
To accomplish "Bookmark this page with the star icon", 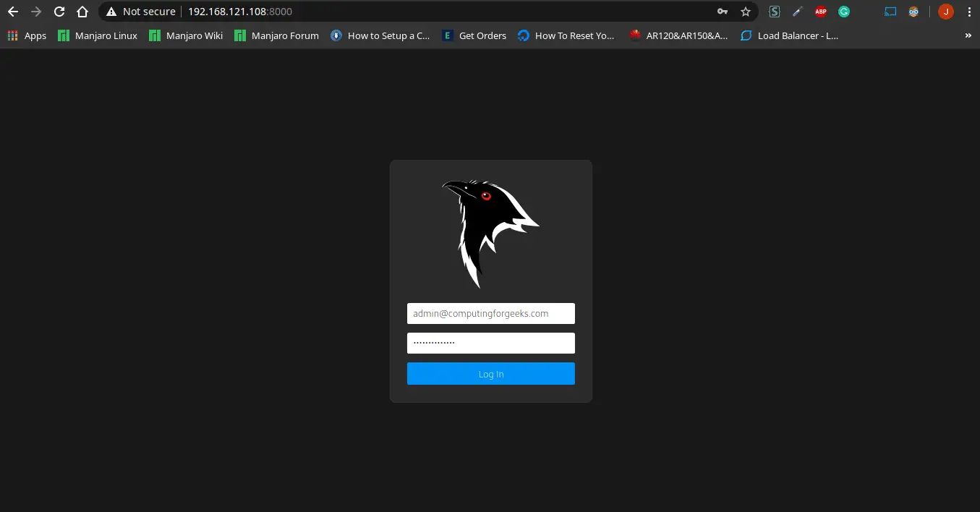I will click(746, 12).
